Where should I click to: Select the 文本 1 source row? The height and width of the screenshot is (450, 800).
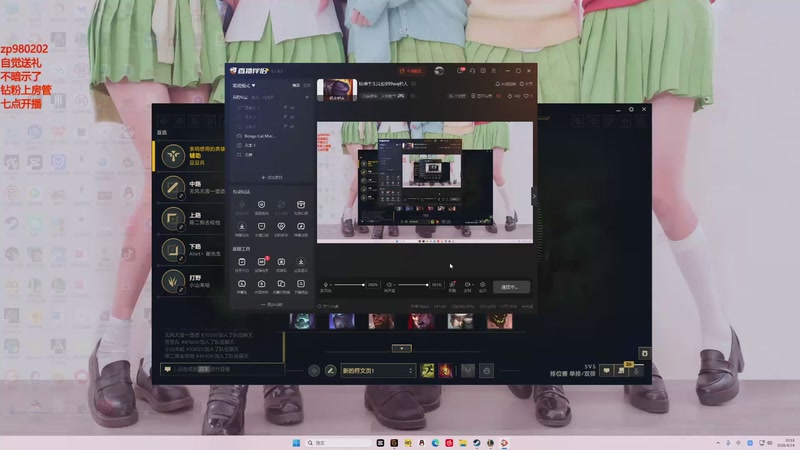(x=271, y=145)
